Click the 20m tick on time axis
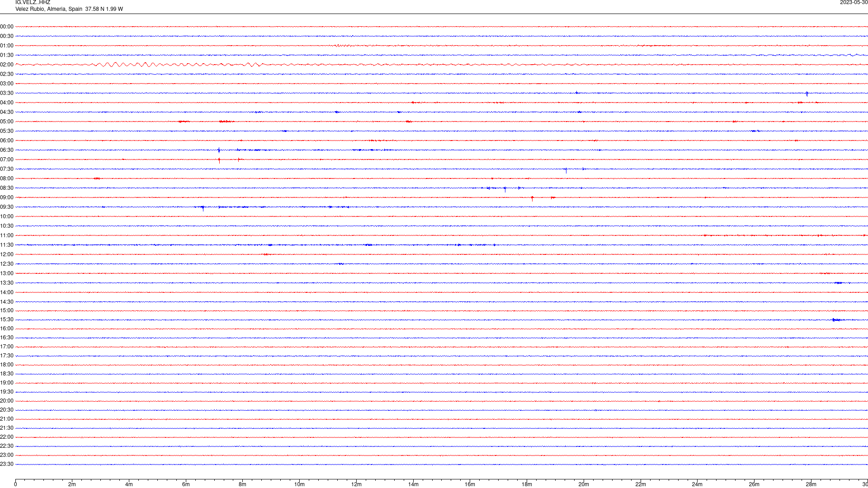868x488 pixels. point(584,484)
